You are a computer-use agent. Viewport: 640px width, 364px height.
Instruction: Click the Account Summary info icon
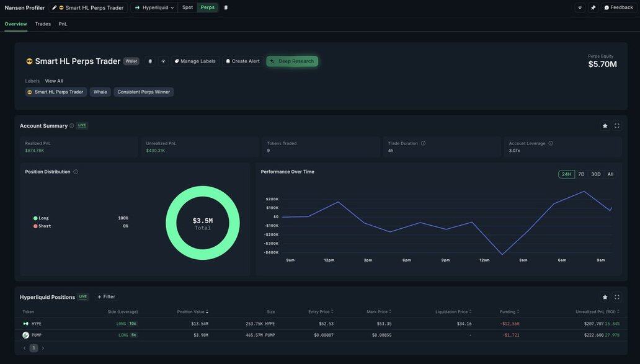[72, 126]
